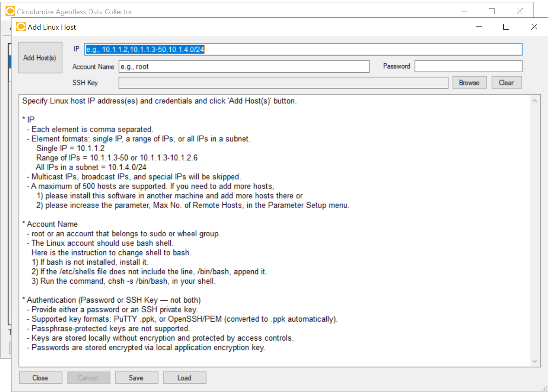Click the 'chsh -s /bin/bash' instruction line

pyautogui.click(x=124, y=281)
